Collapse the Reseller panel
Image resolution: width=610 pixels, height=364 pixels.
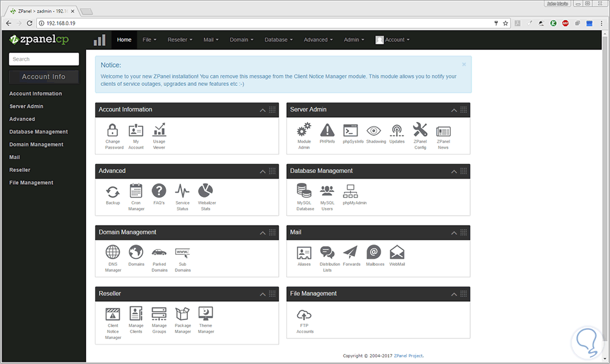point(262,294)
